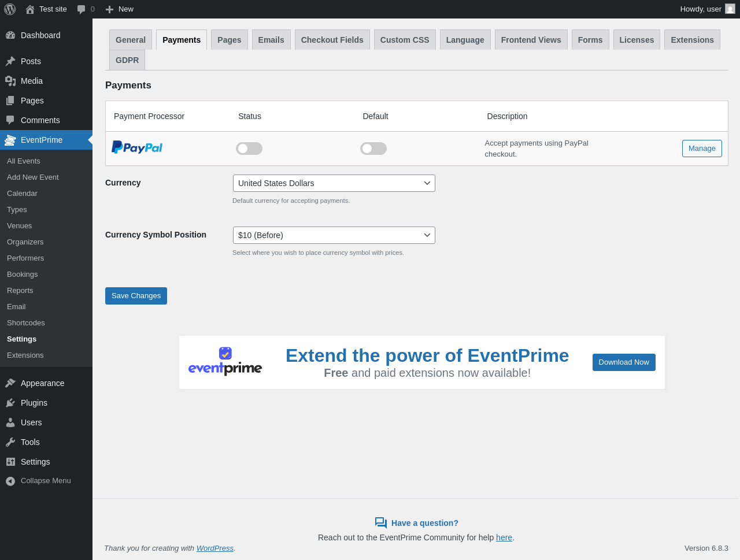Click the Users person icon
This screenshot has height=560, width=740.
(10, 422)
